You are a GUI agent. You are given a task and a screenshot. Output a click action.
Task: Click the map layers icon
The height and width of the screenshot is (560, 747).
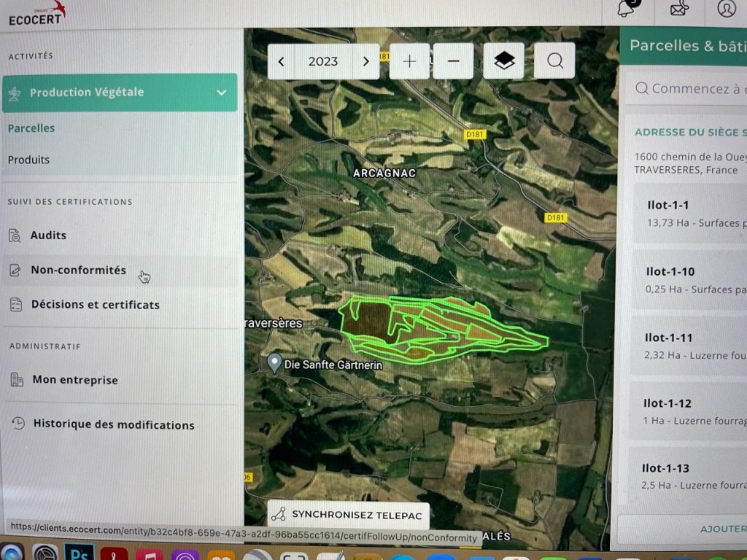click(x=504, y=61)
